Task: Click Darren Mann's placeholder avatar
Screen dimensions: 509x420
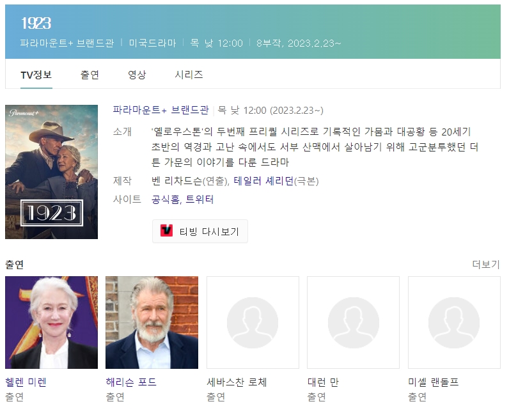Action: pyautogui.click(x=353, y=322)
